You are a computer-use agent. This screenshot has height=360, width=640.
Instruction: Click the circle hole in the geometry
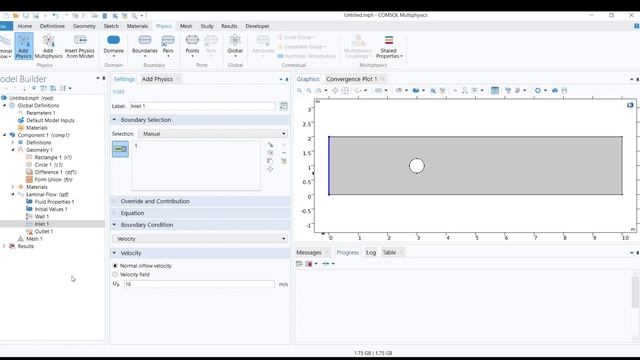(x=417, y=166)
